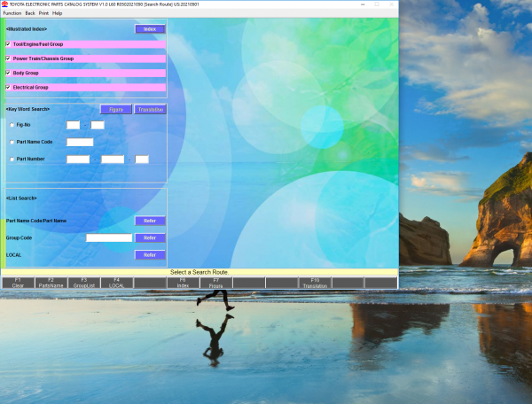The height and width of the screenshot is (404, 532).
Task: Click the F4 LOCAL function key
Action: coord(117,283)
